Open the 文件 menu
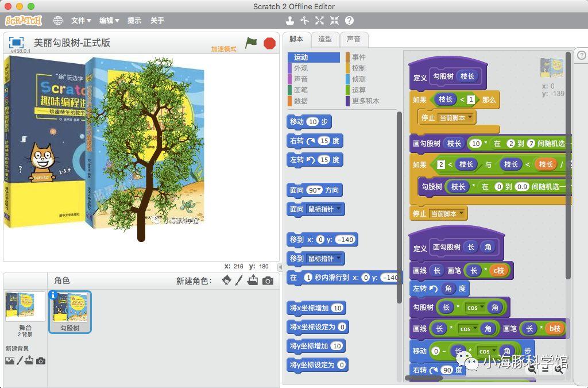The width and height of the screenshot is (588, 388). pos(81,21)
